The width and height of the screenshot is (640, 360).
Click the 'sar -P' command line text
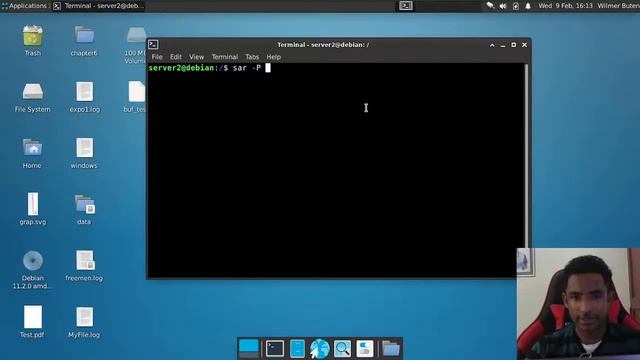(247, 68)
